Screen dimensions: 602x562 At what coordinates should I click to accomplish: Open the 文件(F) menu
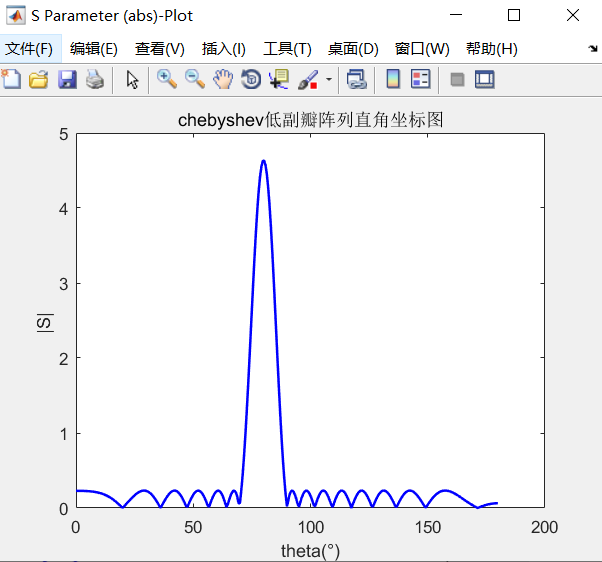pos(29,49)
